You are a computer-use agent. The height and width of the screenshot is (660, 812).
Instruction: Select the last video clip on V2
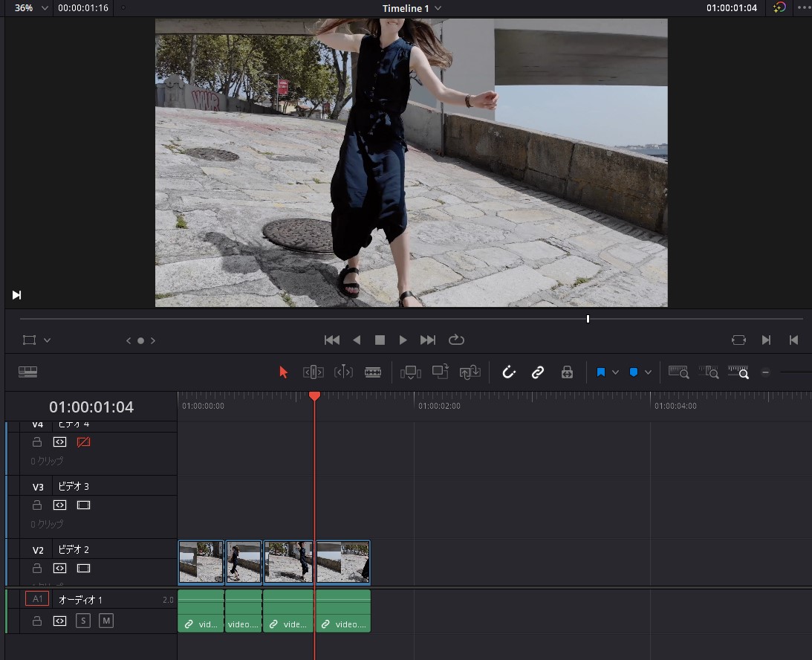coord(342,562)
